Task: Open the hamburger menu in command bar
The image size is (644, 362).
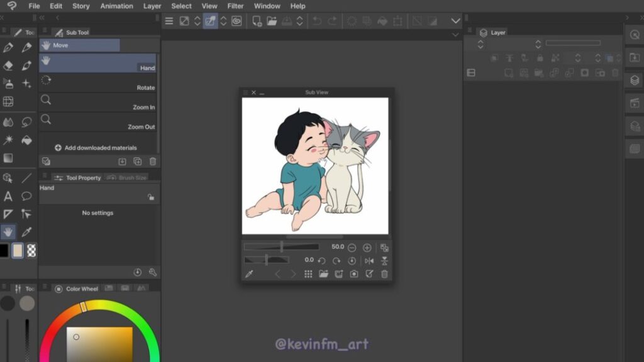Action: click(x=169, y=21)
